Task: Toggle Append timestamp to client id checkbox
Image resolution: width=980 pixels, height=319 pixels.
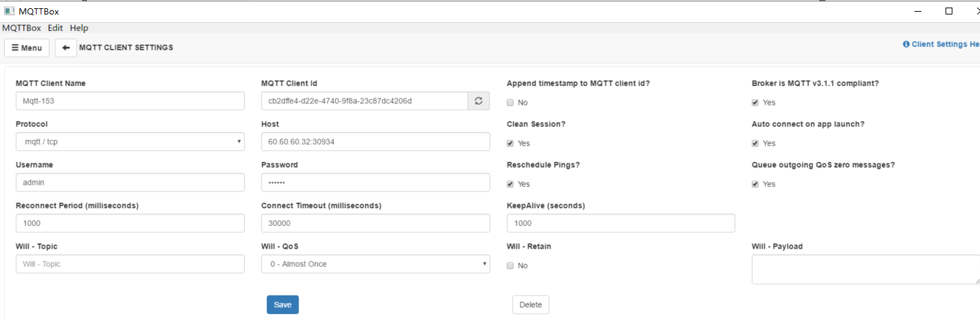Action: click(x=510, y=103)
